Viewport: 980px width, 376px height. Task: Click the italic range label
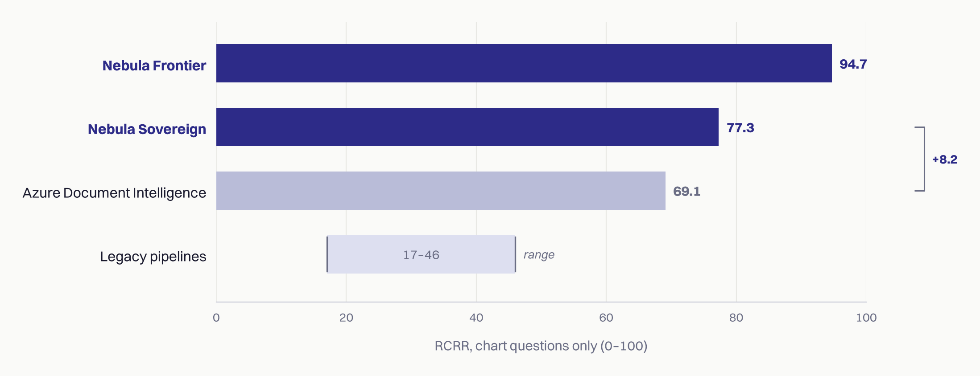(539, 255)
